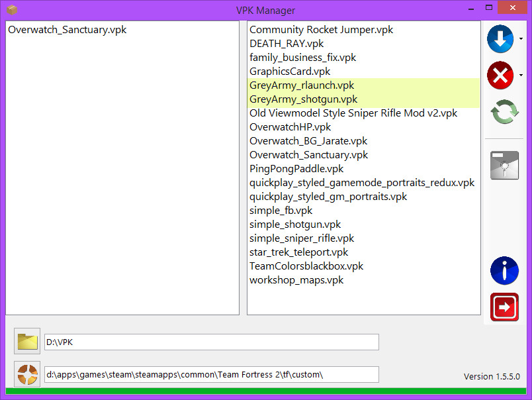Select Community Rocket Jumper.vpk from list
This screenshot has width=532, height=400.
pos(321,30)
